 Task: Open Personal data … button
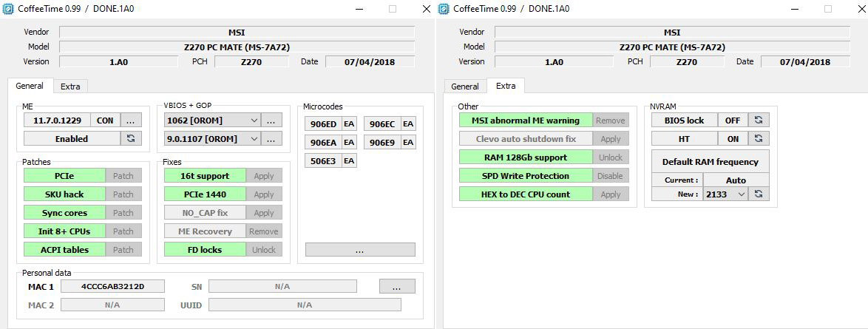(x=397, y=286)
